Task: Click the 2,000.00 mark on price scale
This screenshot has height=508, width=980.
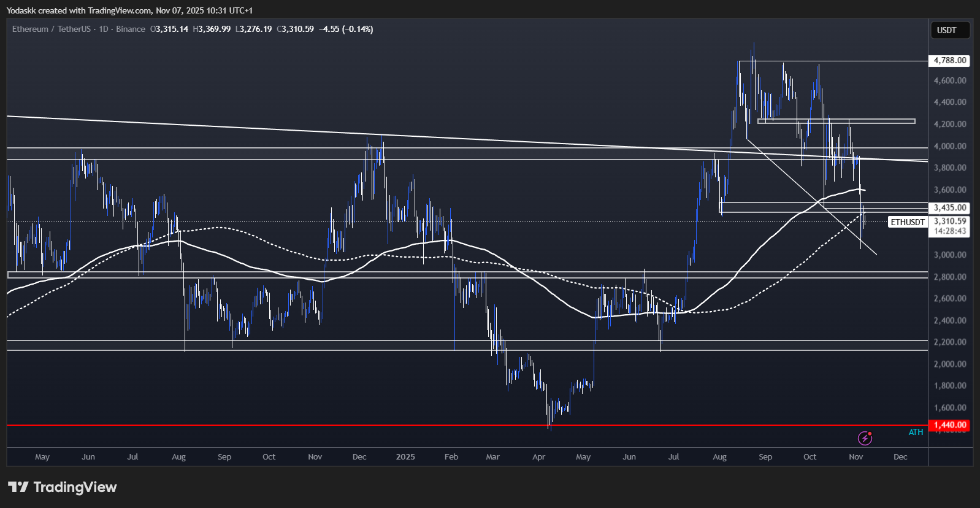Action: tap(949, 364)
